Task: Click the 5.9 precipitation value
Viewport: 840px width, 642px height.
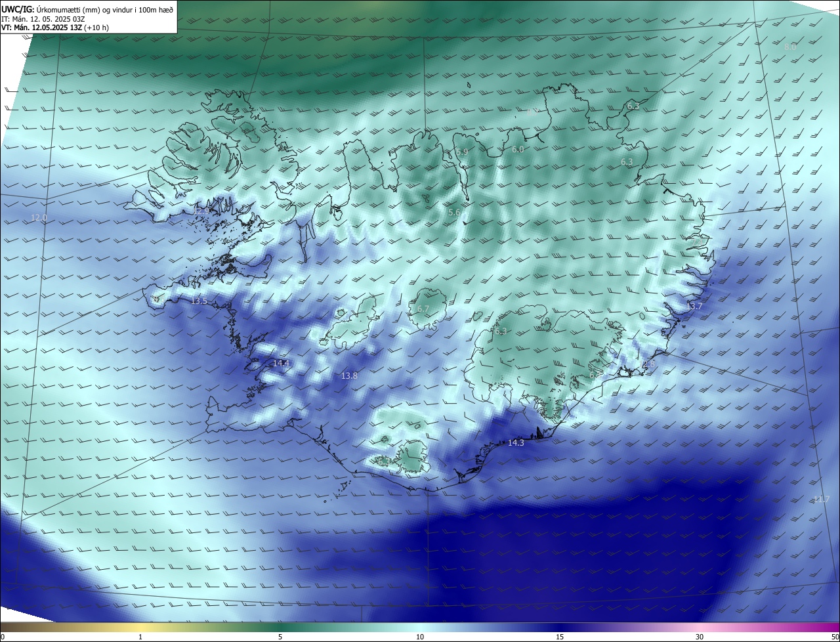Action: pos(462,152)
